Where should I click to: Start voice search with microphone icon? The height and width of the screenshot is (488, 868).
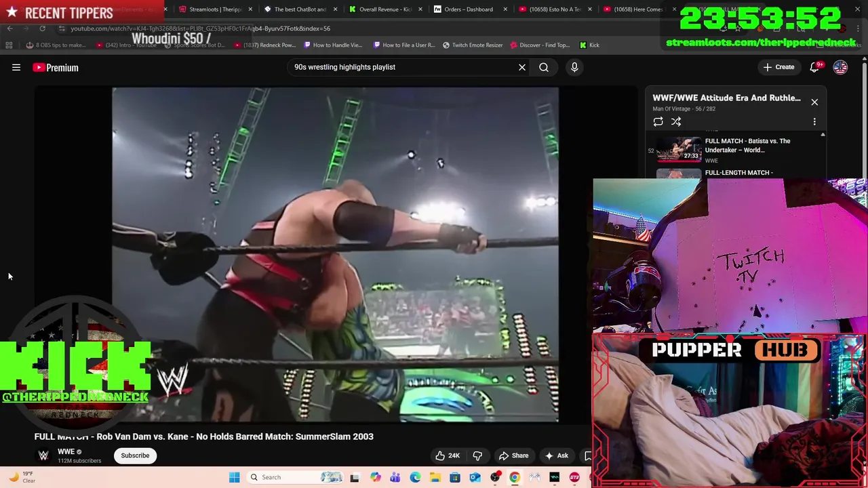point(574,67)
